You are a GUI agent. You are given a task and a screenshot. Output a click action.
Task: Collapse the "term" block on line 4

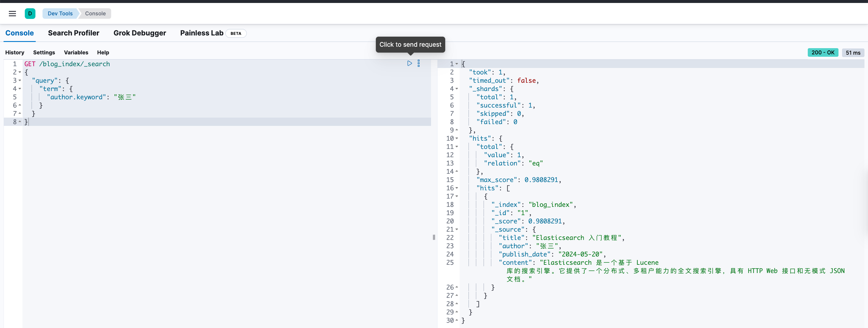point(20,89)
